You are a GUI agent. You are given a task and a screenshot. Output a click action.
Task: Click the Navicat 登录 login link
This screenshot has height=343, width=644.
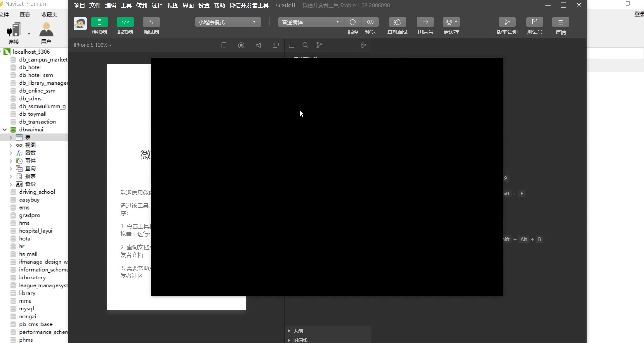(x=639, y=14)
